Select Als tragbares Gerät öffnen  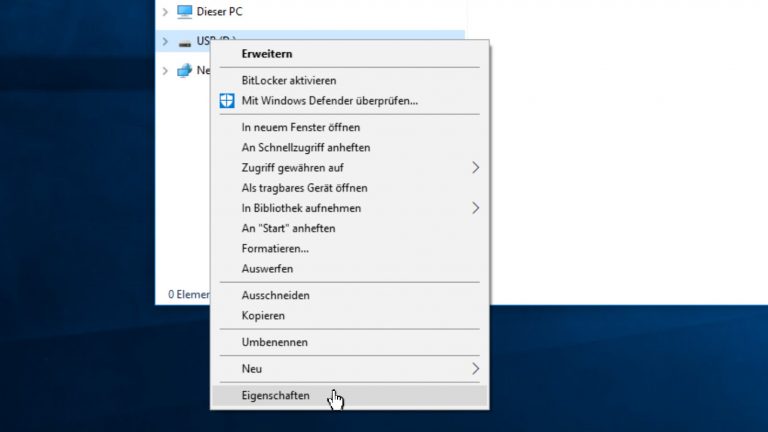click(305, 188)
